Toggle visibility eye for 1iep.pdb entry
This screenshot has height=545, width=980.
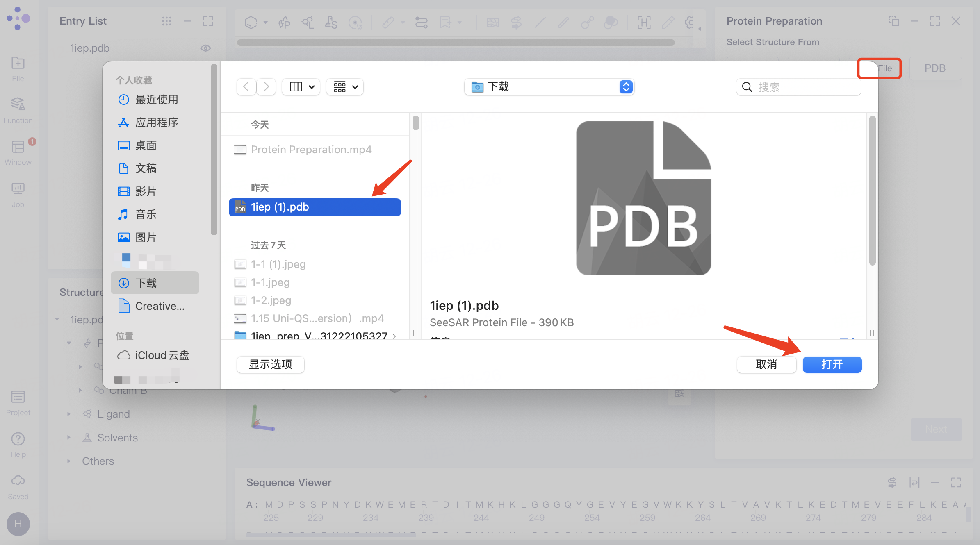[205, 48]
